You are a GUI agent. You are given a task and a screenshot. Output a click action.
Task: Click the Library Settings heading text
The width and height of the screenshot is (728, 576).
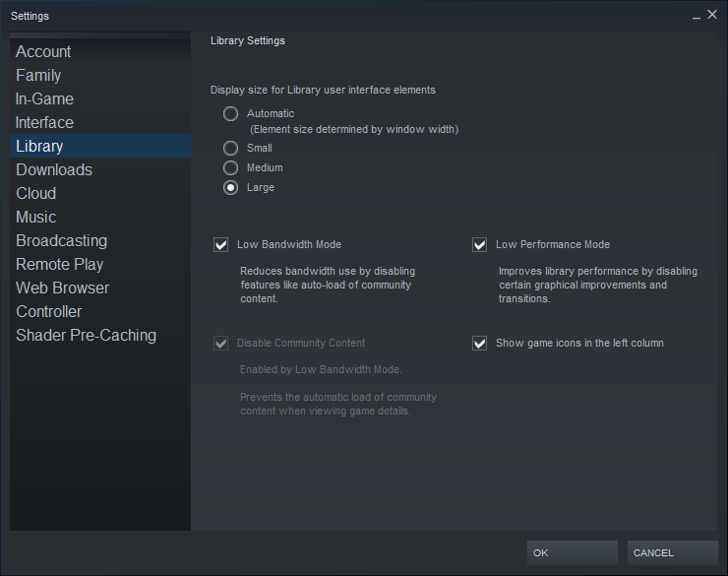[x=248, y=41]
